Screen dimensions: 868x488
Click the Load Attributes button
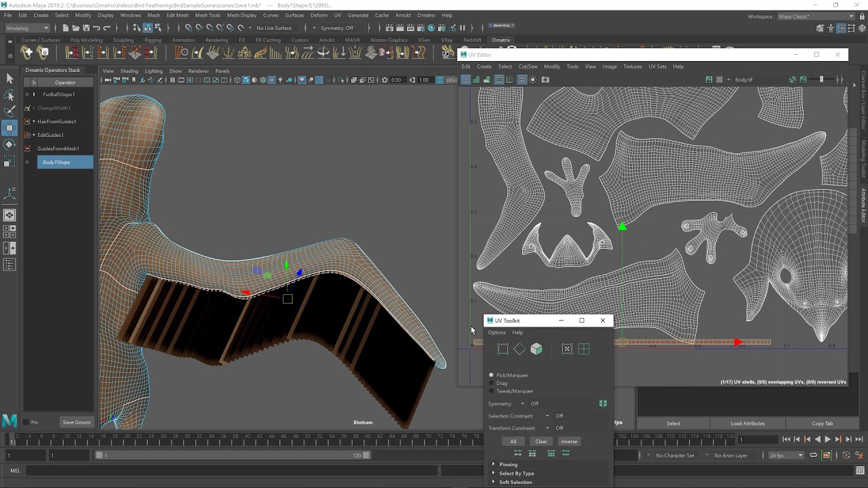tap(747, 424)
